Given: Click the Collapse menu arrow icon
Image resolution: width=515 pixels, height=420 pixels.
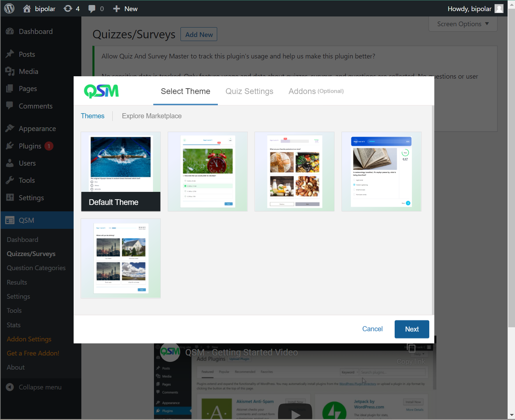Looking at the screenshot, I should (x=10, y=387).
